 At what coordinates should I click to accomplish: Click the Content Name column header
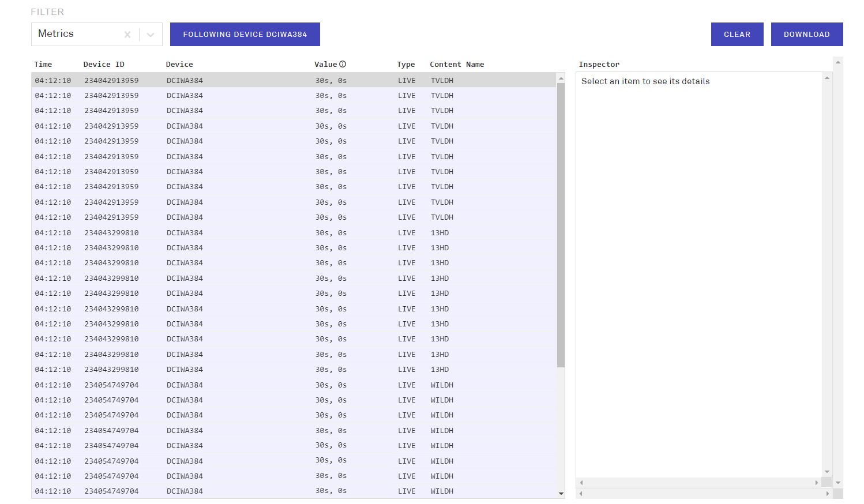[456, 65]
